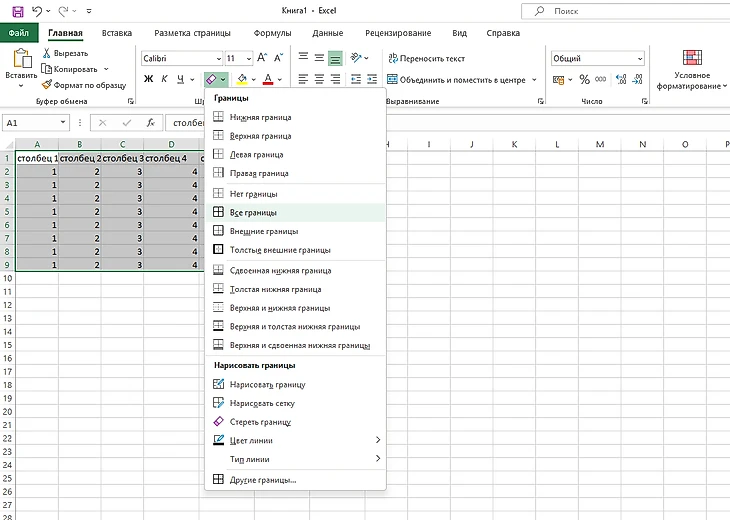Click the Save icon in quick access toolbar

tap(17, 11)
